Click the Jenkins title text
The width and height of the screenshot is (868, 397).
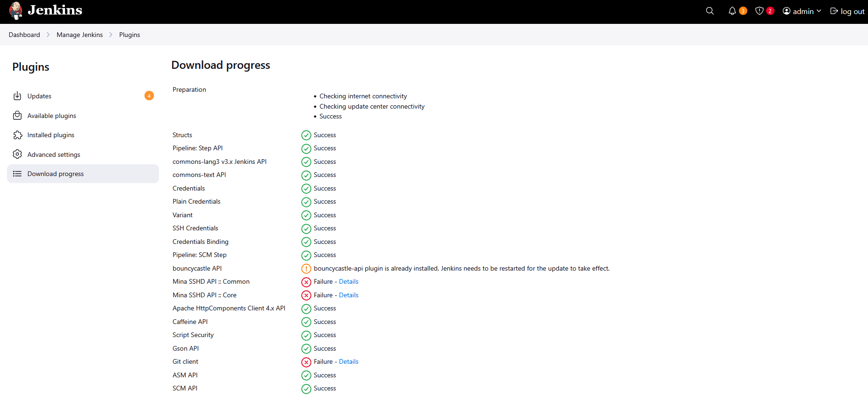[55, 10]
